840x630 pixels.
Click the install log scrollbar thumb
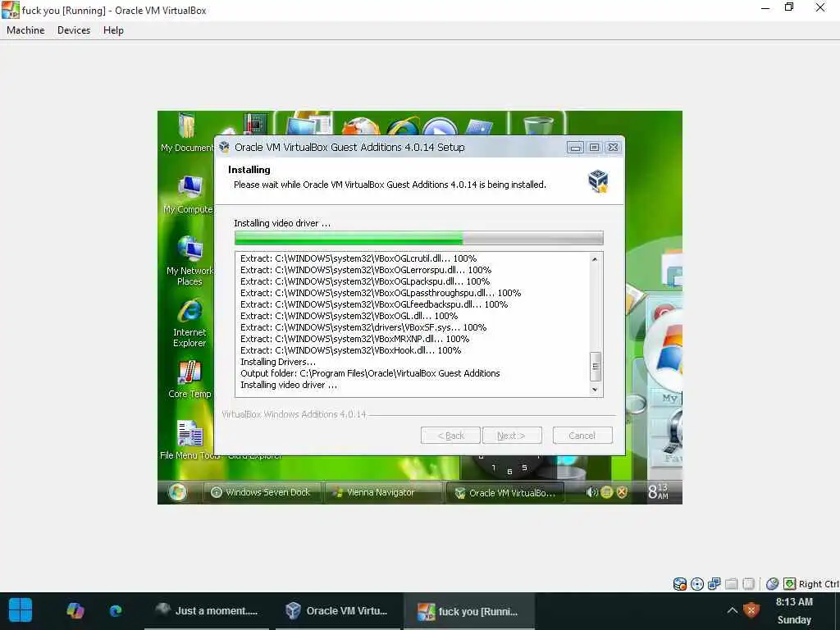[595, 366]
